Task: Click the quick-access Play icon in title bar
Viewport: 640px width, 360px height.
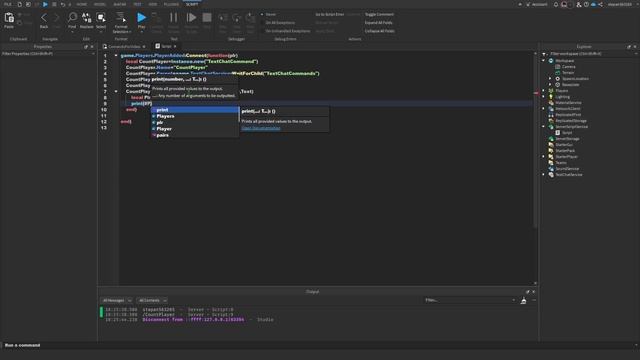Action: pos(45,4)
